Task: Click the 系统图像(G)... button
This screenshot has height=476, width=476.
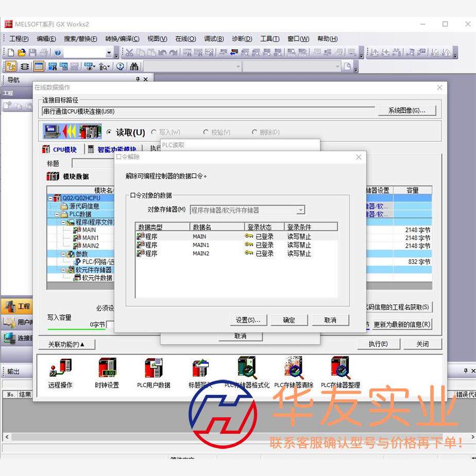Action: click(x=407, y=110)
